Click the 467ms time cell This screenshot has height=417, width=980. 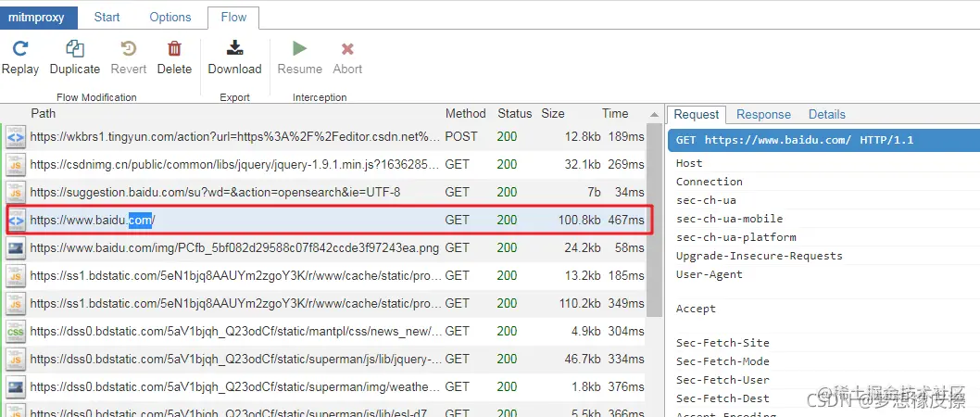[x=625, y=220]
